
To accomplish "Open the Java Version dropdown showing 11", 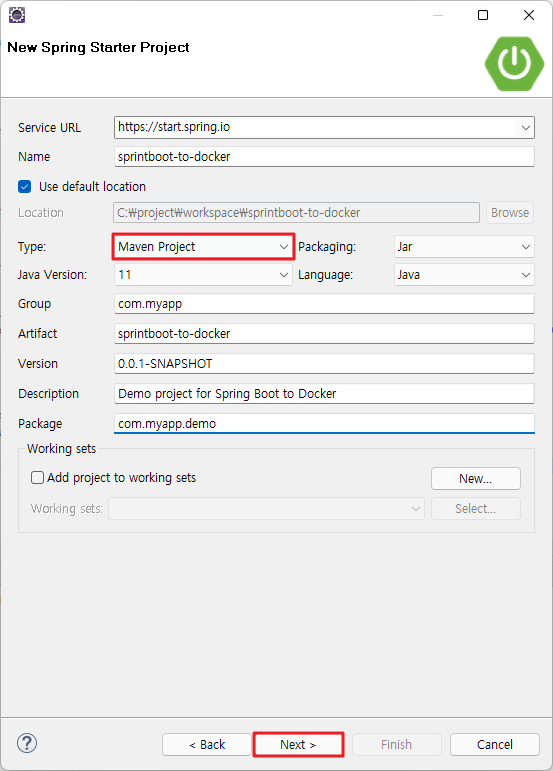I will (x=203, y=275).
